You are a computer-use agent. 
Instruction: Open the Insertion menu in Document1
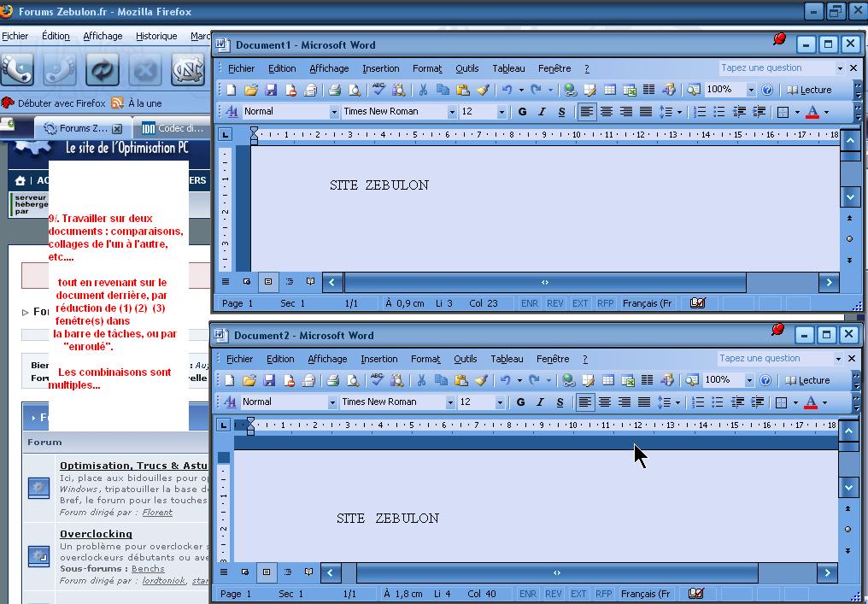pyautogui.click(x=380, y=68)
